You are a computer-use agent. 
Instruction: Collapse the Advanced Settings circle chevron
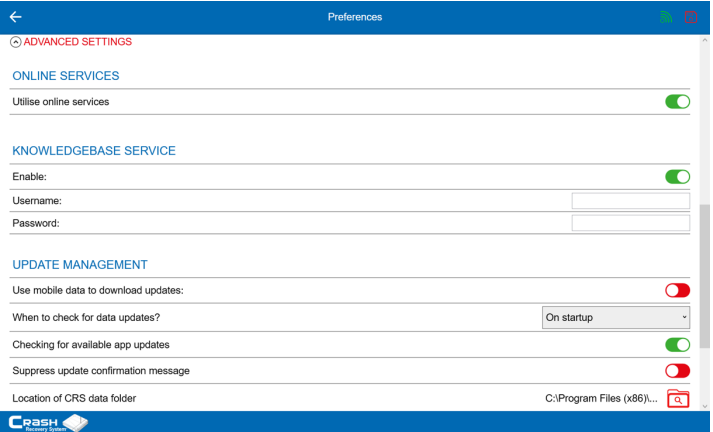(15, 42)
